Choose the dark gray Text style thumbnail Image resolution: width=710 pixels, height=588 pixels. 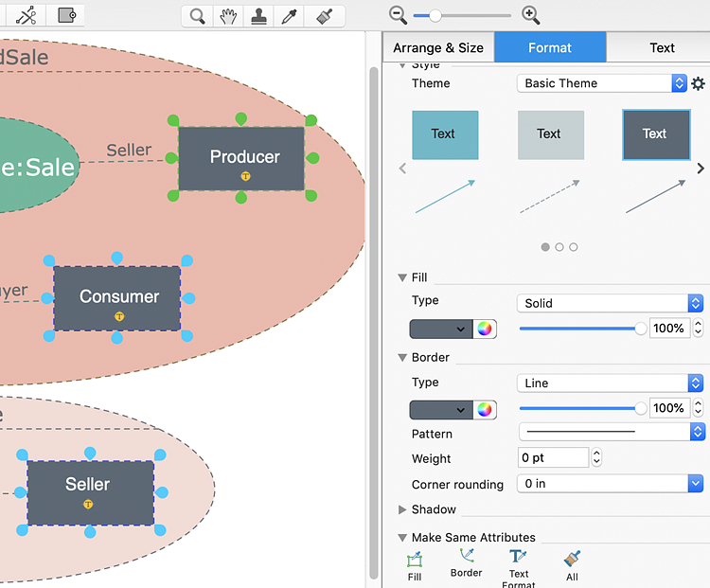[x=656, y=135]
